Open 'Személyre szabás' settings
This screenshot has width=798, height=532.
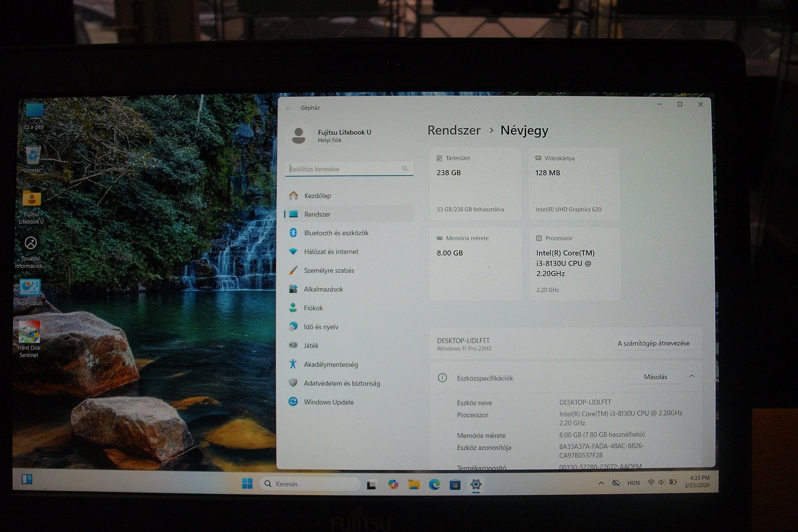349,271
